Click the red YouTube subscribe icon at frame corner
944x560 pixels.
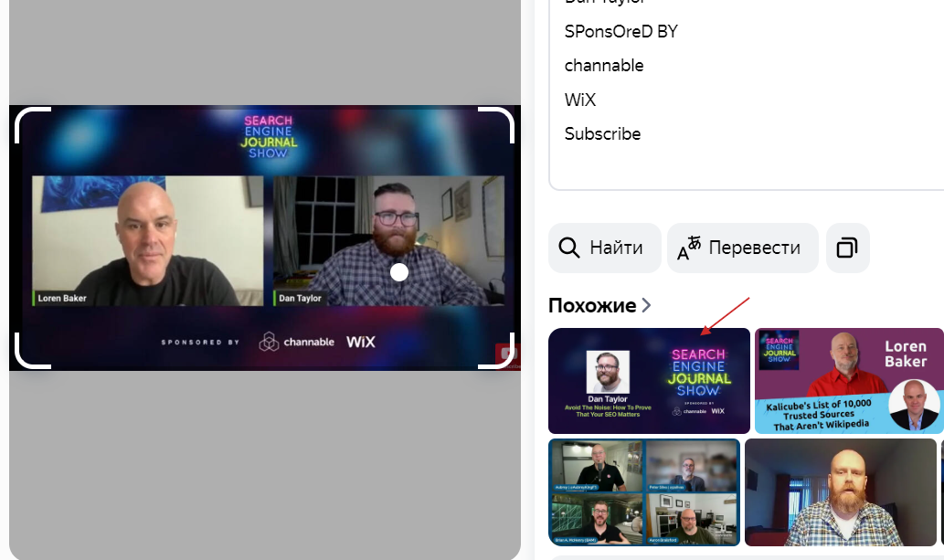click(507, 352)
